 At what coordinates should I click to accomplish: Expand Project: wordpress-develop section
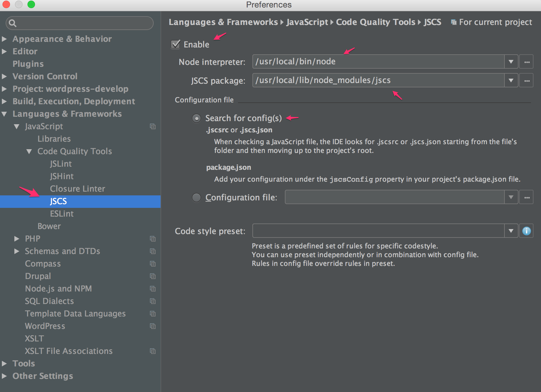(4, 89)
